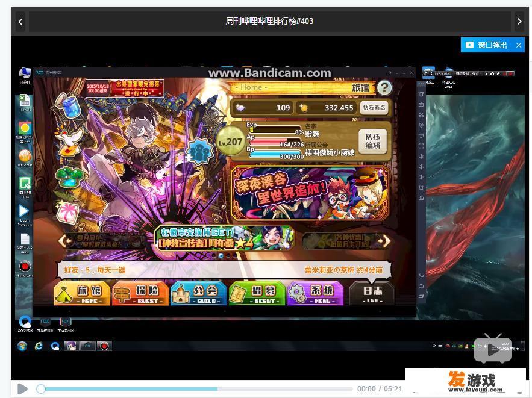Click the Lv.207 level badge
This screenshot has height=398, width=532.
[x=230, y=142]
